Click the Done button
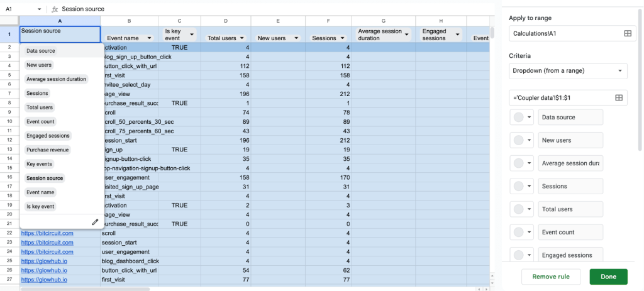The image size is (644, 291). pyautogui.click(x=608, y=277)
